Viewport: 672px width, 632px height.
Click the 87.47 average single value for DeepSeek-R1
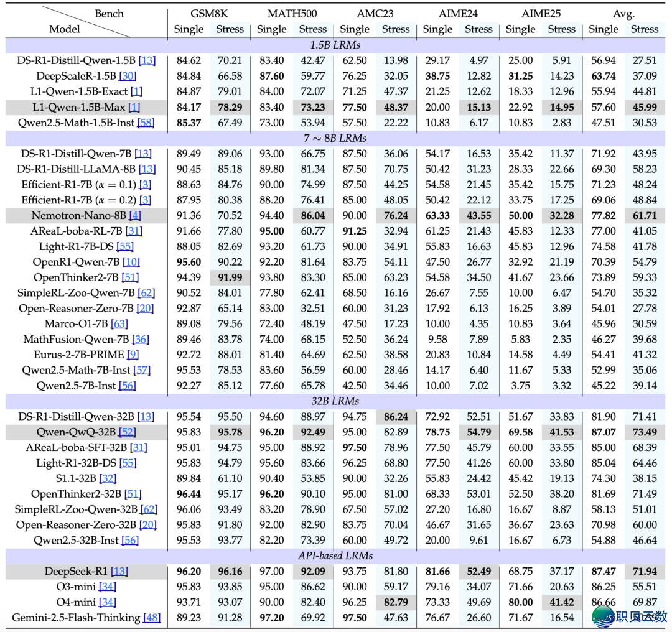click(x=604, y=571)
